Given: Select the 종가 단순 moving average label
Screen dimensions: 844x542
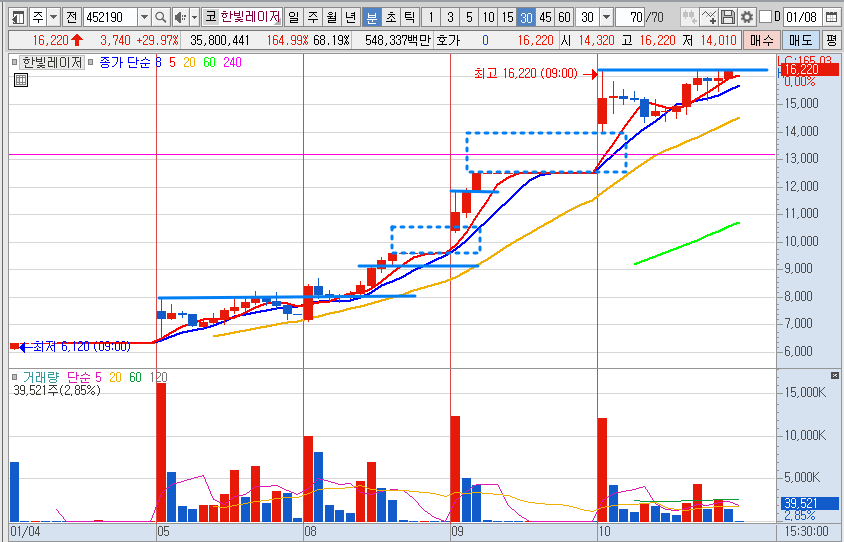Looking at the screenshot, I should click(124, 62).
